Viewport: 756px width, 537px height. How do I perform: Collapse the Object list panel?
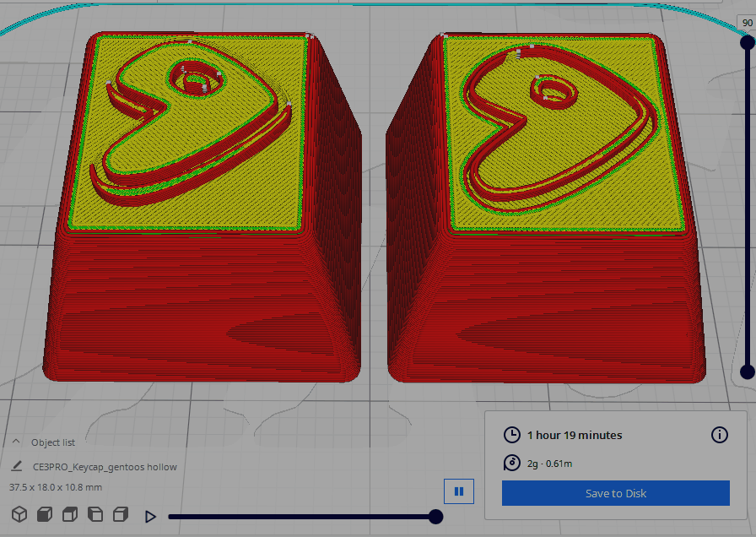[x=16, y=442]
